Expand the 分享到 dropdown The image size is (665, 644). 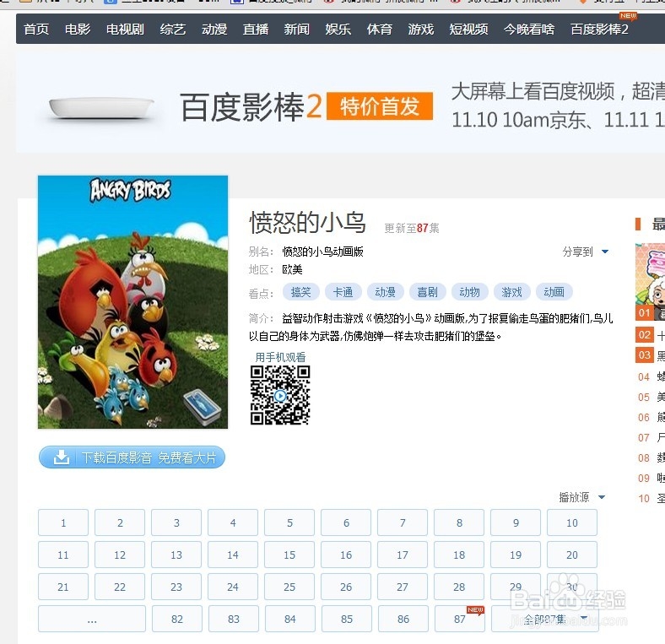click(586, 252)
